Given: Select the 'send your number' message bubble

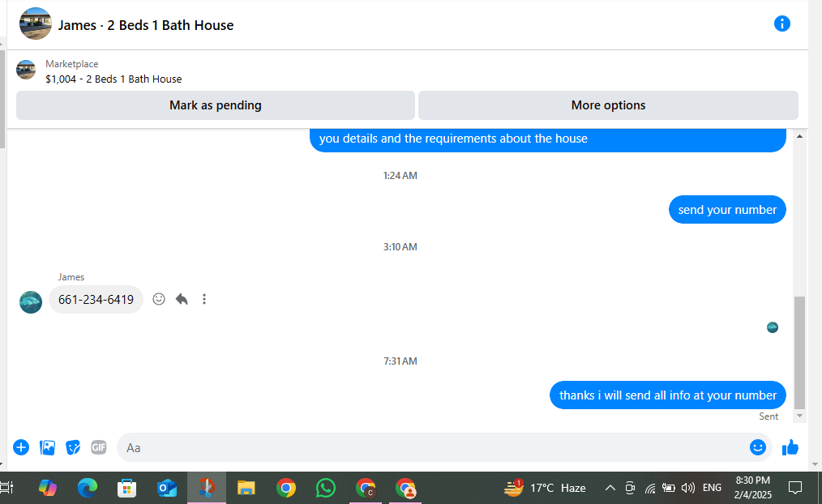Looking at the screenshot, I should (727, 210).
